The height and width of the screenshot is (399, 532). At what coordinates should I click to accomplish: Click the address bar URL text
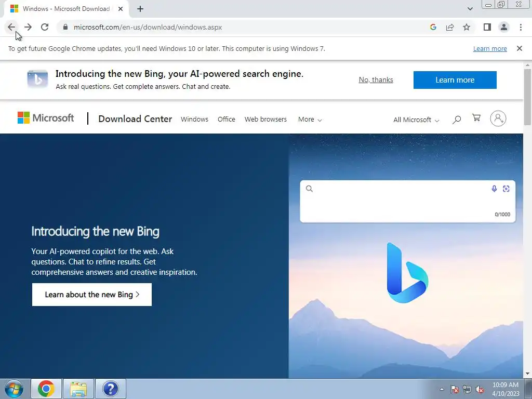148,27
